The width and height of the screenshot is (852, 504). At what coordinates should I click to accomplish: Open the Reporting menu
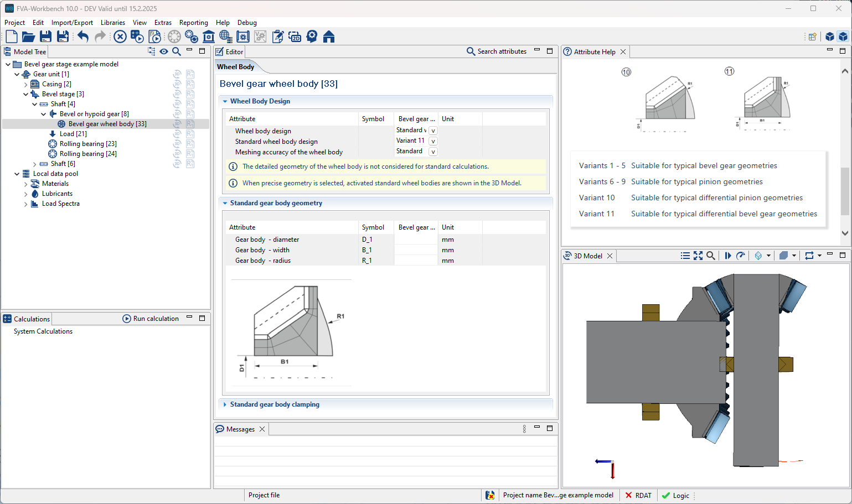point(193,23)
